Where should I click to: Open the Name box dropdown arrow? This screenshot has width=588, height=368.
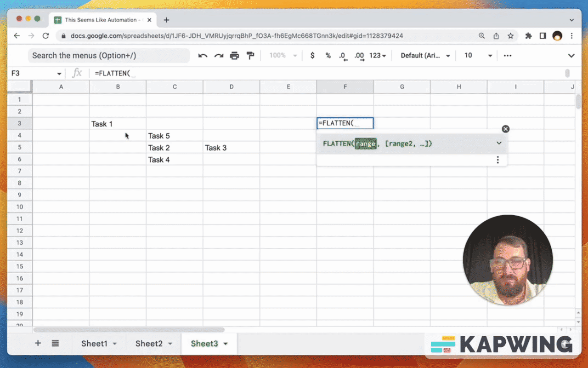click(59, 74)
